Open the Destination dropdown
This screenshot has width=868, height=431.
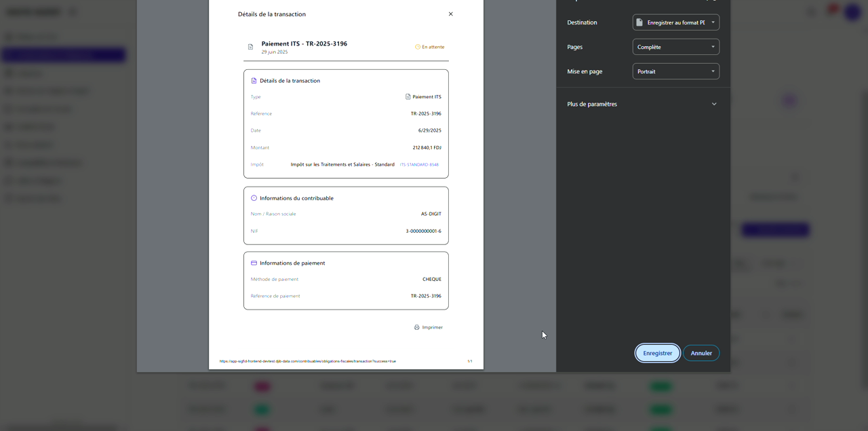675,22
